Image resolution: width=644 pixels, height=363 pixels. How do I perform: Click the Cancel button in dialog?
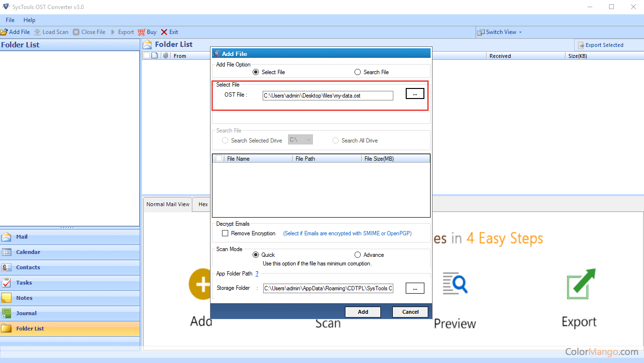tap(410, 312)
